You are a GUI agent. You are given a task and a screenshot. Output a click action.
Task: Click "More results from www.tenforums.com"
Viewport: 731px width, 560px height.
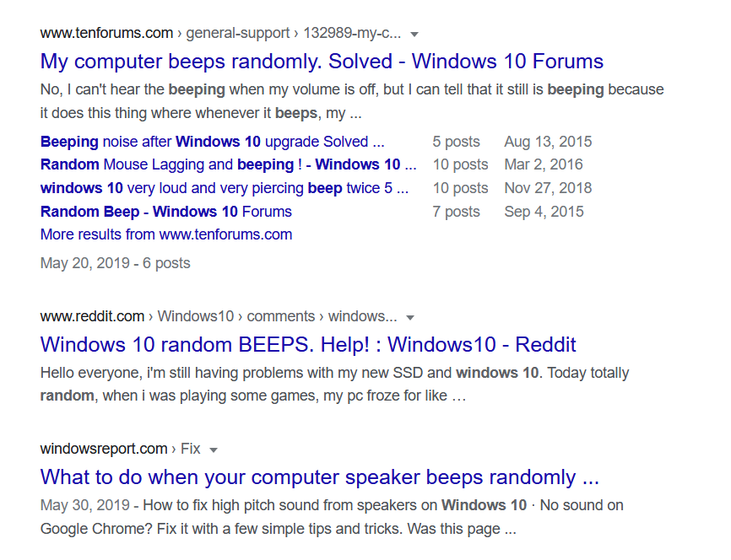pos(165,234)
